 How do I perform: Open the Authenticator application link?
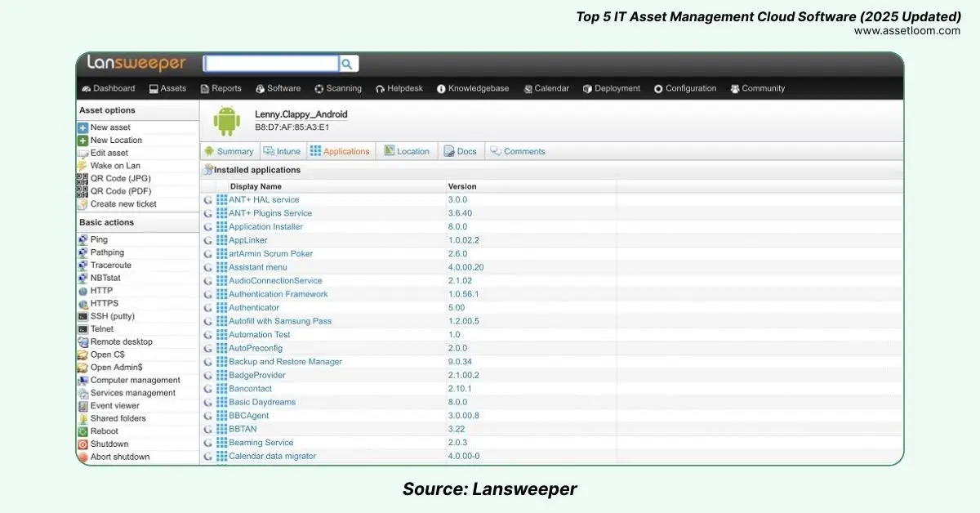click(254, 307)
